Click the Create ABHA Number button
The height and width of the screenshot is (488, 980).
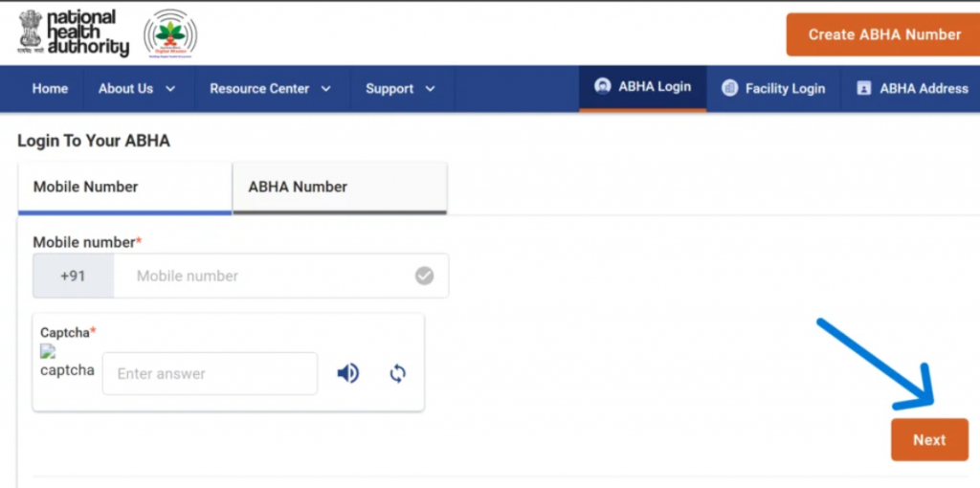pyautogui.click(x=883, y=34)
